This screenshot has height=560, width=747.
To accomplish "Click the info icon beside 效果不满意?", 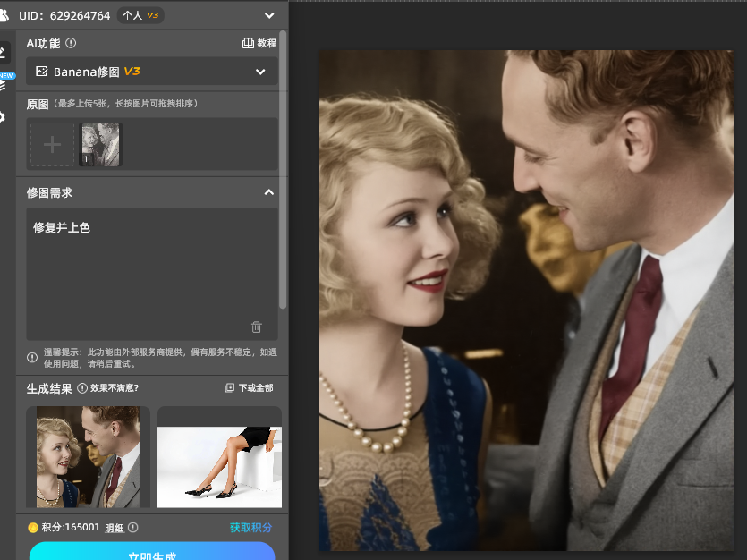I will [82, 388].
